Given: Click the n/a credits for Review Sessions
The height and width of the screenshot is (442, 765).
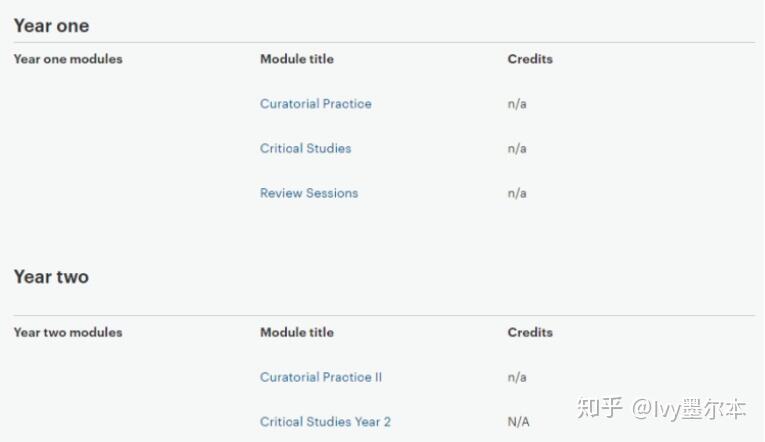Looking at the screenshot, I should [517, 193].
